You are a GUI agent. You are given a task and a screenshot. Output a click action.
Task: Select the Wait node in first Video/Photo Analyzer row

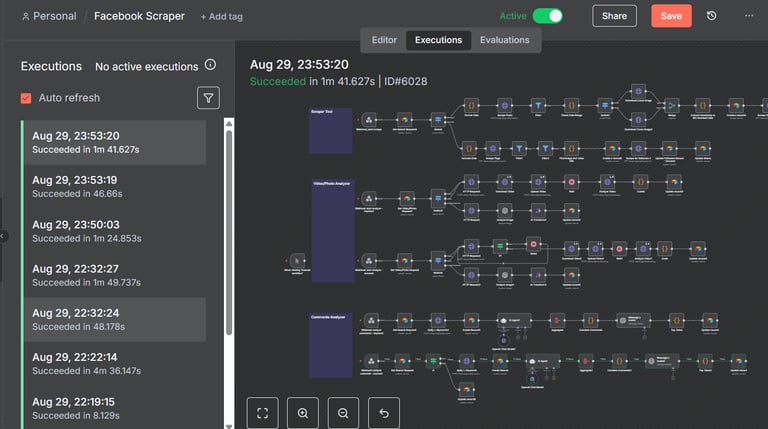click(x=571, y=182)
